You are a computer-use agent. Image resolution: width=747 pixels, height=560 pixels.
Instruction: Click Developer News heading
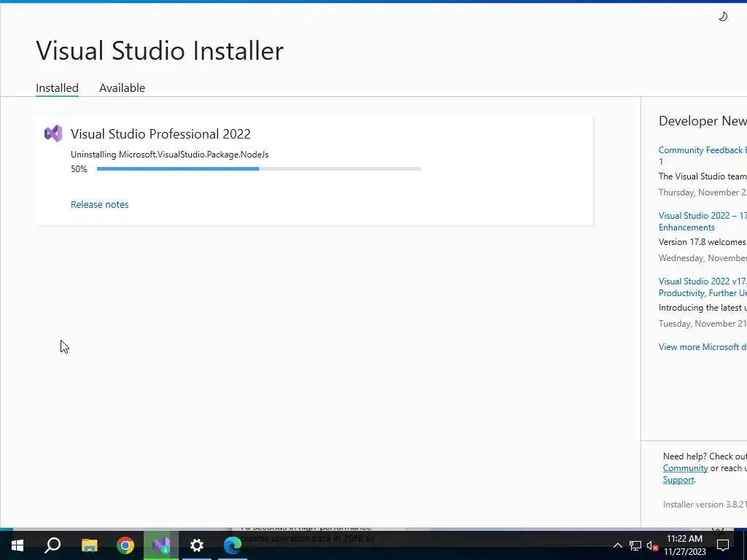pyautogui.click(x=703, y=121)
